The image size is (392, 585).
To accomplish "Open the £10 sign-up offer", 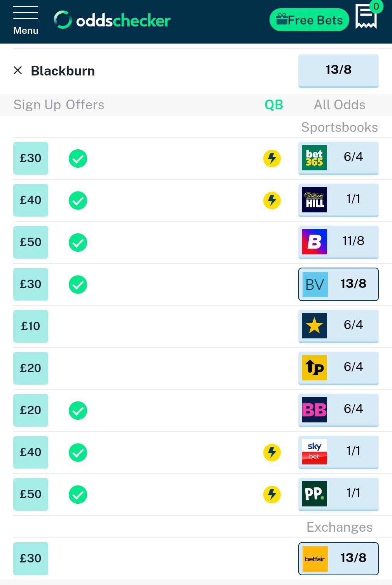I will coord(31,326).
